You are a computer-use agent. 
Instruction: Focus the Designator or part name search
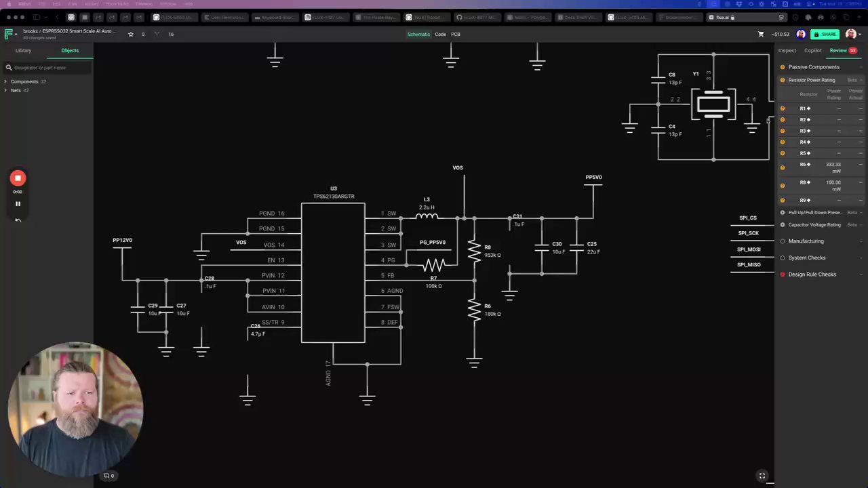coord(47,68)
